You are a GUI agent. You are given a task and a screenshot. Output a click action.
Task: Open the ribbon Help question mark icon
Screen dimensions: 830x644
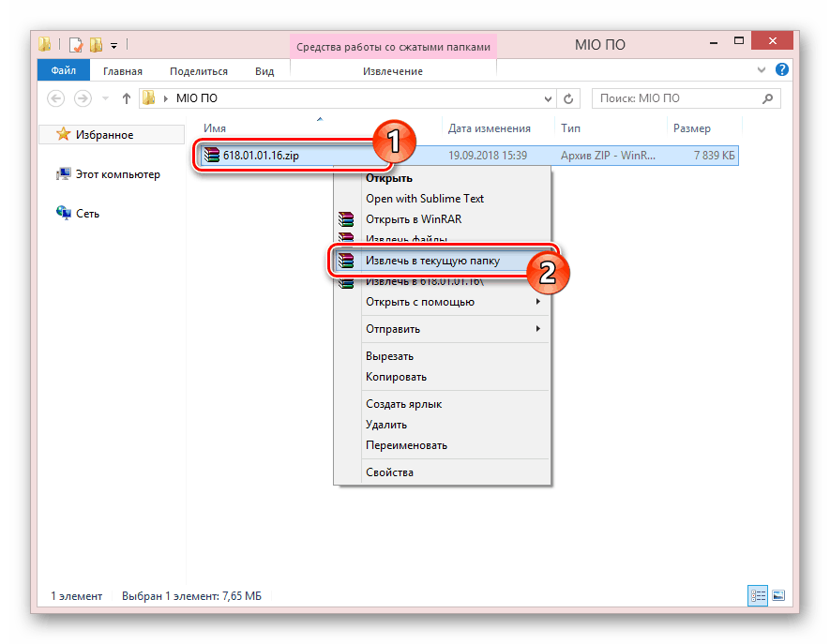(x=786, y=71)
